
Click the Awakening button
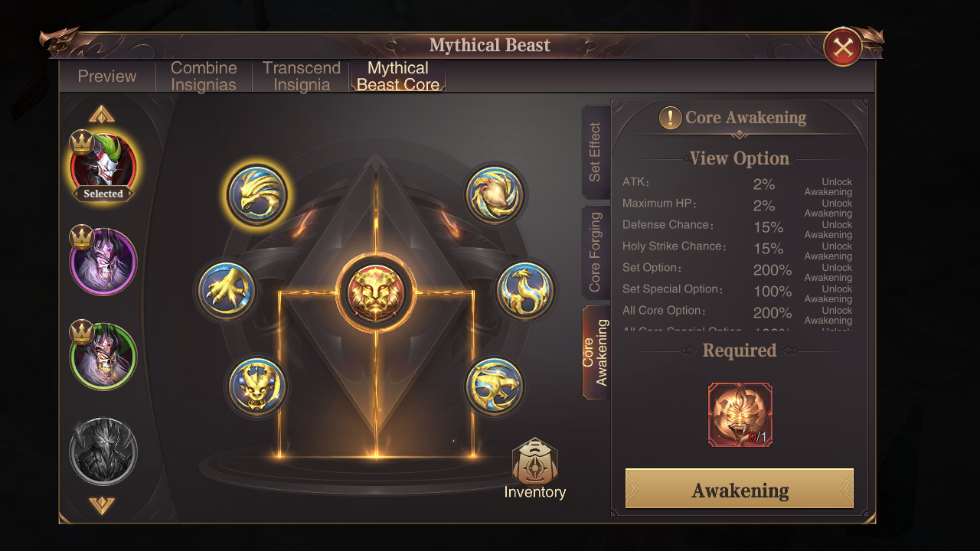point(740,488)
